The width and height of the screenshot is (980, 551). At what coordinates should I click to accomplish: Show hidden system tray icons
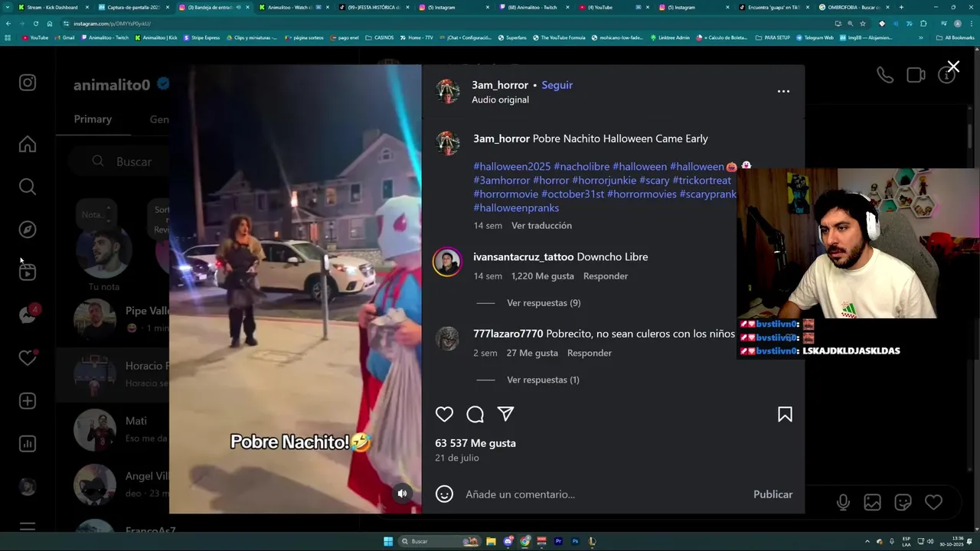(x=867, y=541)
